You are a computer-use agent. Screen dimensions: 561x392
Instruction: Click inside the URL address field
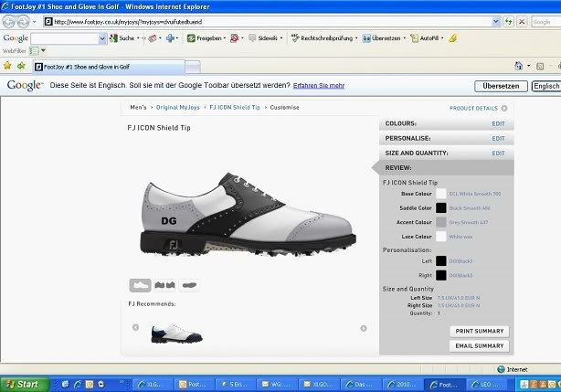point(268,22)
